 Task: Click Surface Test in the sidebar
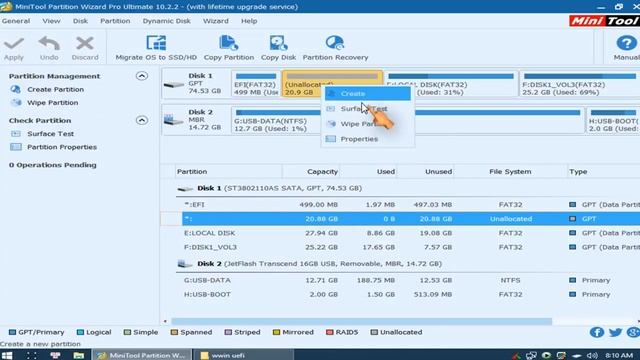50,134
